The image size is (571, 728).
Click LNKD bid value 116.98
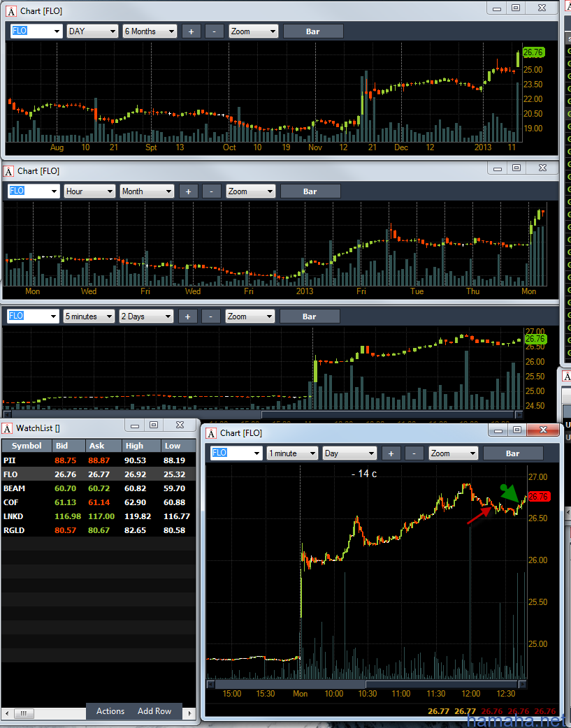[67, 516]
